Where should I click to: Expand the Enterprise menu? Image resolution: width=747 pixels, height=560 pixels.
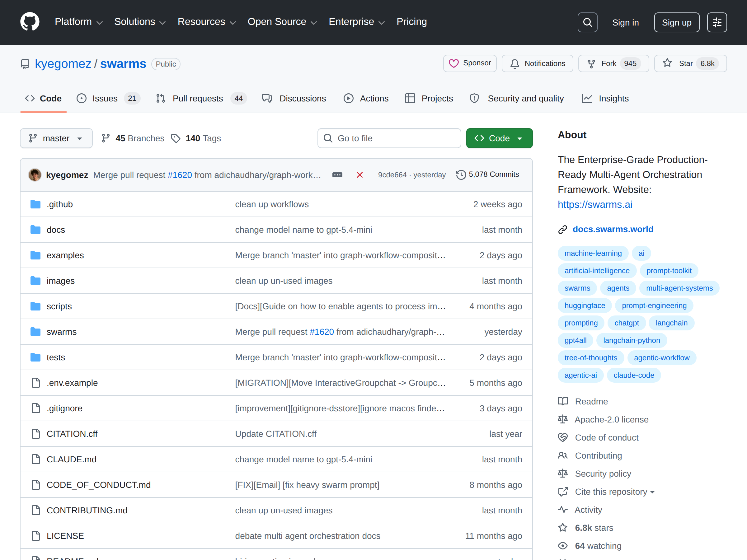tap(357, 22)
